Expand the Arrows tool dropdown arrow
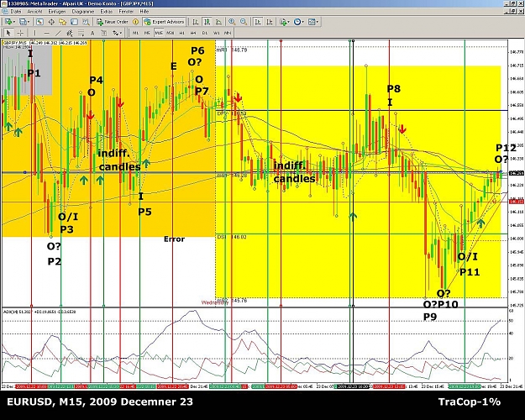Screen dimensions: 525x420 point(121,33)
